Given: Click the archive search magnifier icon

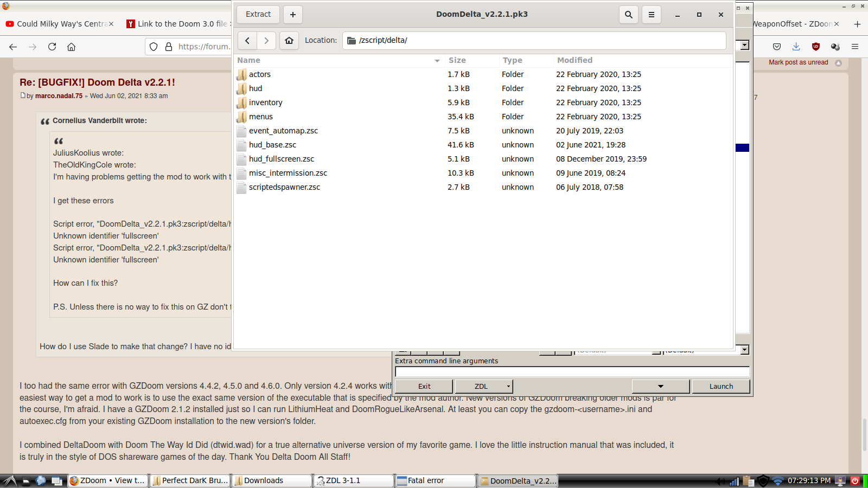Looking at the screenshot, I should coord(628,15).
